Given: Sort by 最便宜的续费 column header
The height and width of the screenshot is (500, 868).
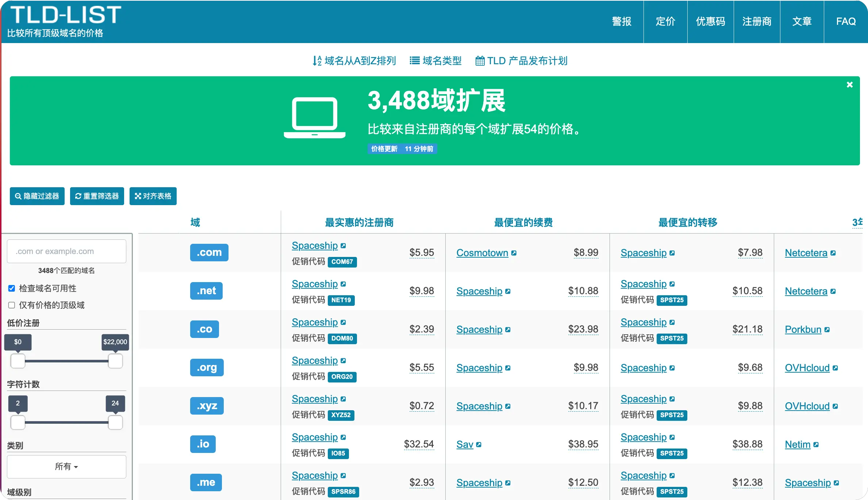Looking at the screenshot, I should coord(523,222).
